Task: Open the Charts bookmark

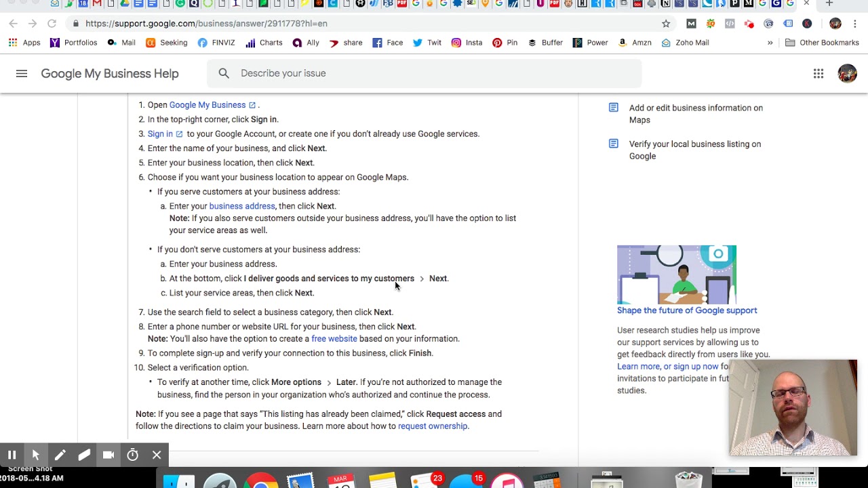Action: (264, 43)
